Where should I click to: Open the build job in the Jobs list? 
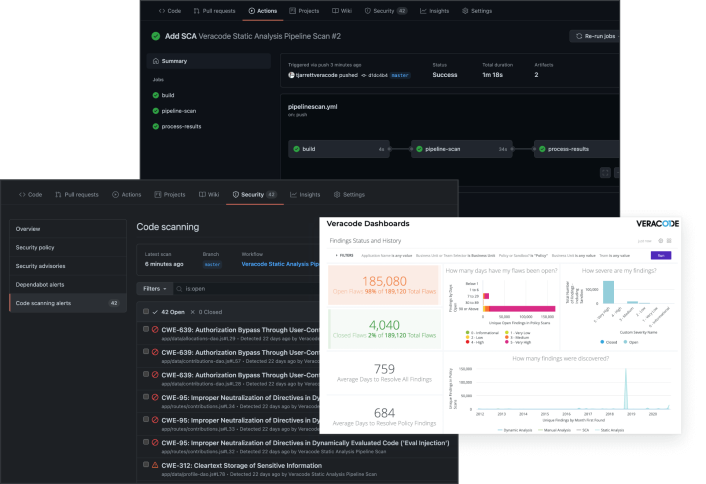(x=163, y=95)
